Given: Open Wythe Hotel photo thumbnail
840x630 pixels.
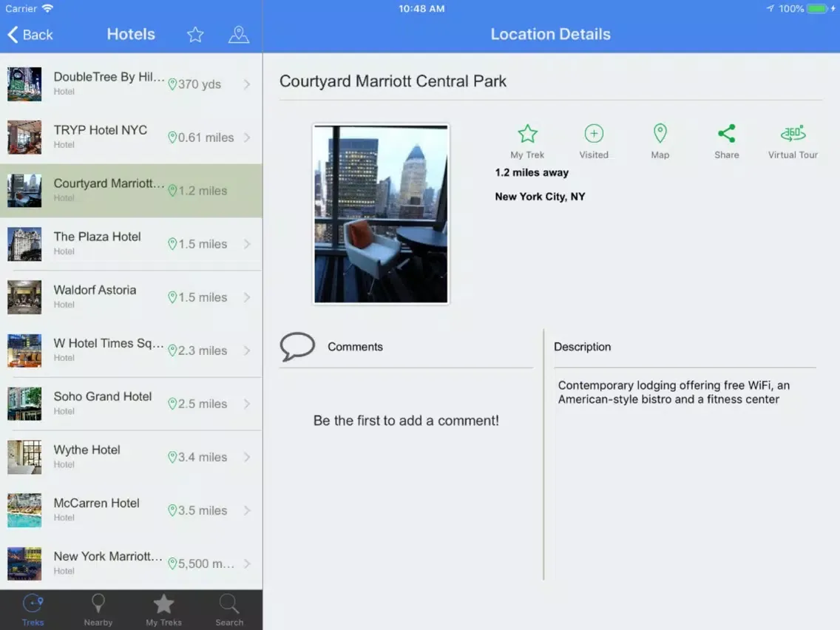Looking at the screenshot, I should (24, 457).
